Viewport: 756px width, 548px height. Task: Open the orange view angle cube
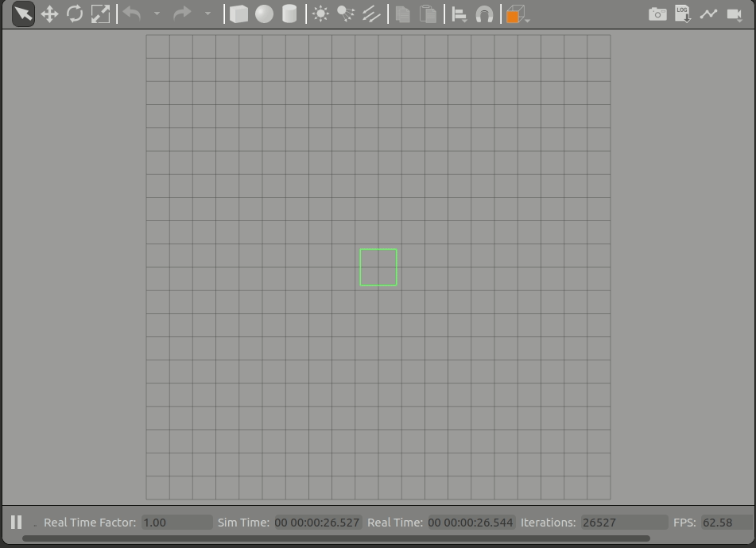coord(517,14)
